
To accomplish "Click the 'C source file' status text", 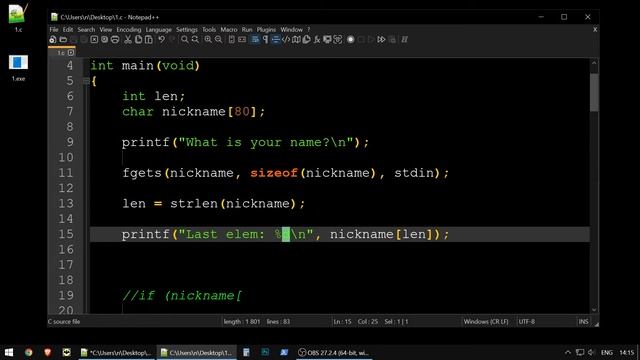I will point(64,322).
